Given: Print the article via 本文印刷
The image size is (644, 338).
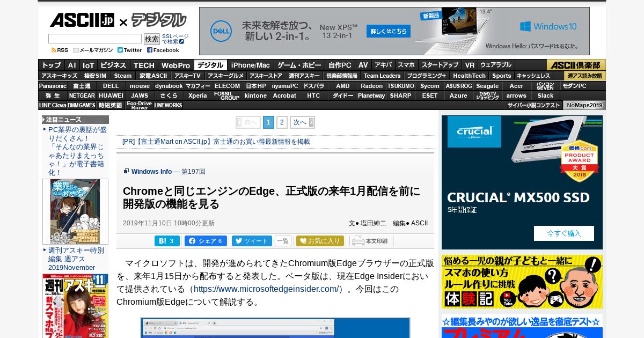Looking at the screenshot, I should pos(370,241).
